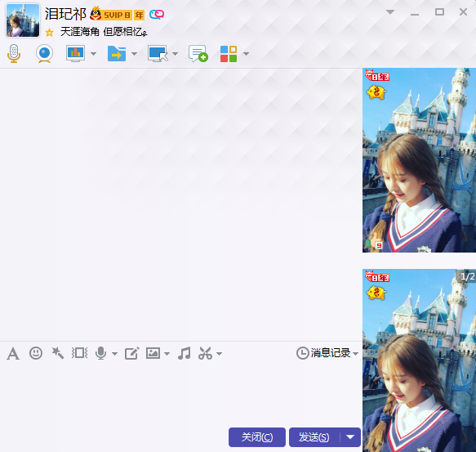476x452 pixels.
Task: Open the handwriting input pencil icon
Action: click(x=132, y=353)
